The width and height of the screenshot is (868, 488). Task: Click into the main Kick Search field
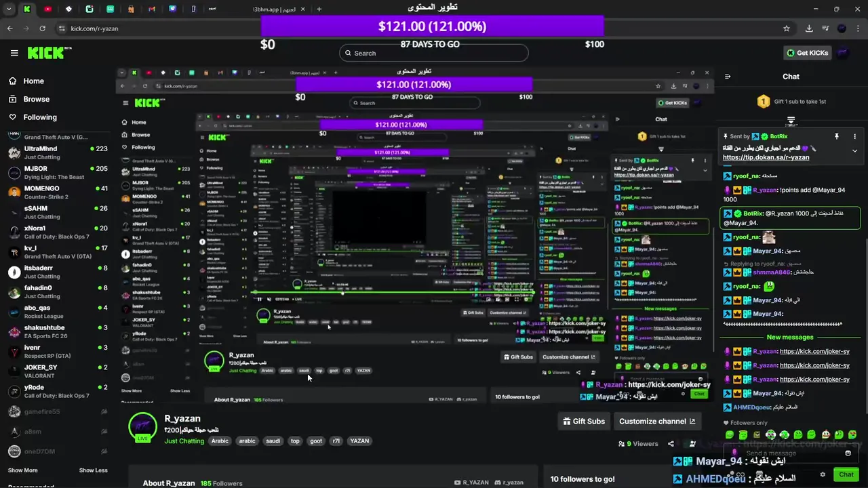pyautogui.click(x=434, y=53)
